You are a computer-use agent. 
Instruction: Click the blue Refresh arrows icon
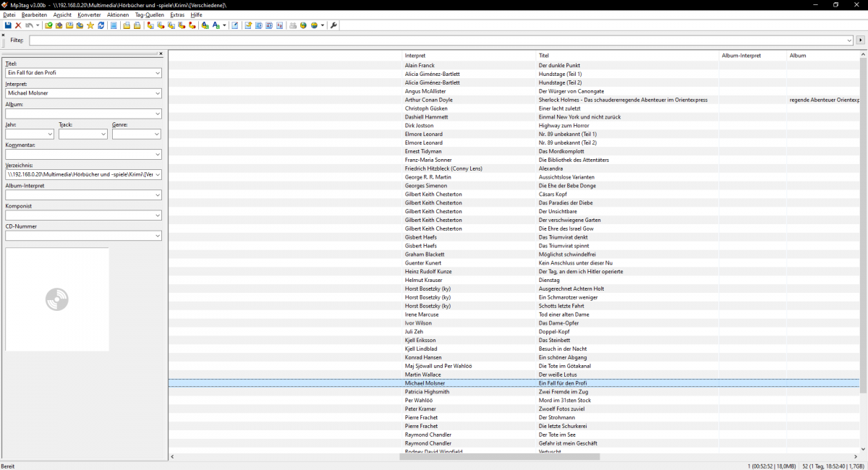(x=101, y=26)
